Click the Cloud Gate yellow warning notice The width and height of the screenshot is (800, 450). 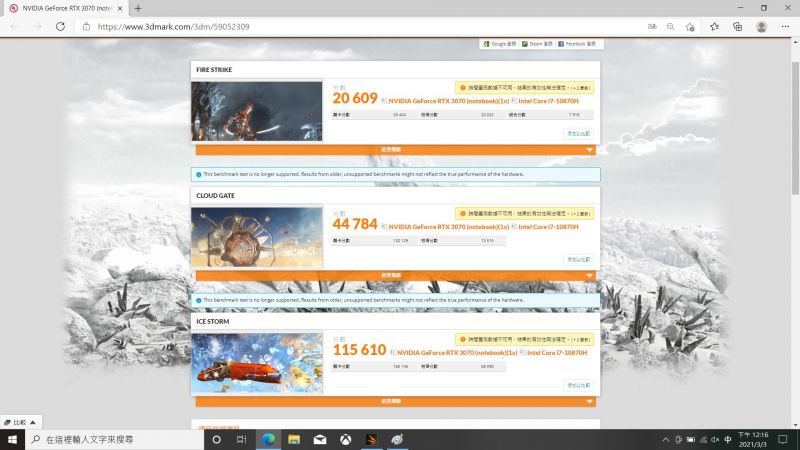pos(524,214)
